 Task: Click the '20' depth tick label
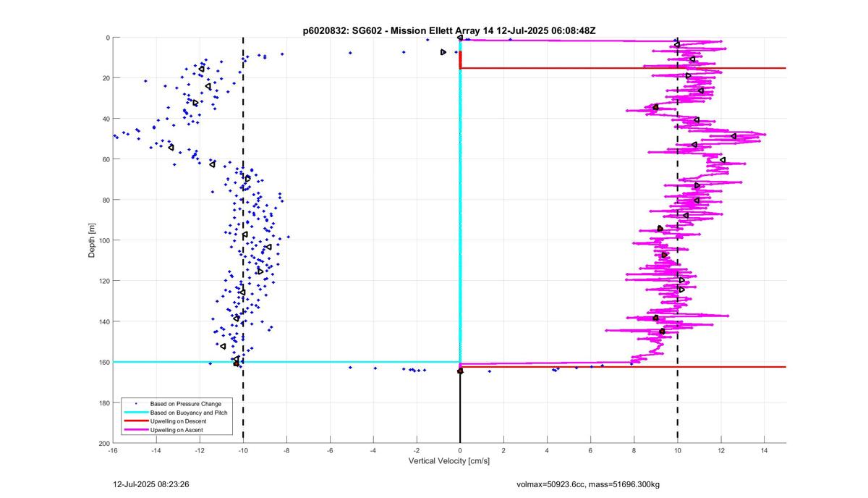[105, 78]
